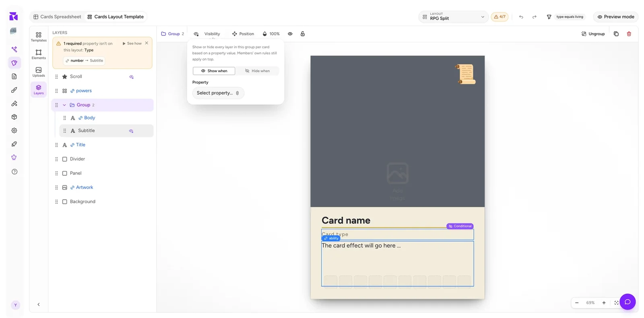
Task: Click the number → Subtitle mapping chip
Action: pyautogui.click(x=85, y=61)
